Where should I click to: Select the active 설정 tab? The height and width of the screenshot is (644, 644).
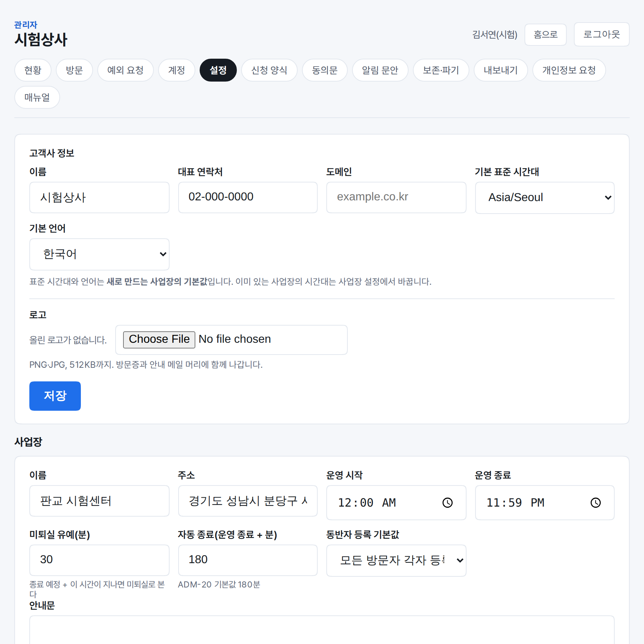[218, 70]
